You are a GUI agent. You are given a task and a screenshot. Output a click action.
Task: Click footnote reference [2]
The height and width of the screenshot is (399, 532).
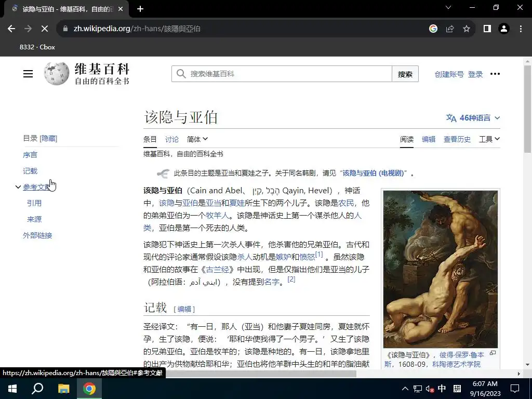(x=291, y=279)
